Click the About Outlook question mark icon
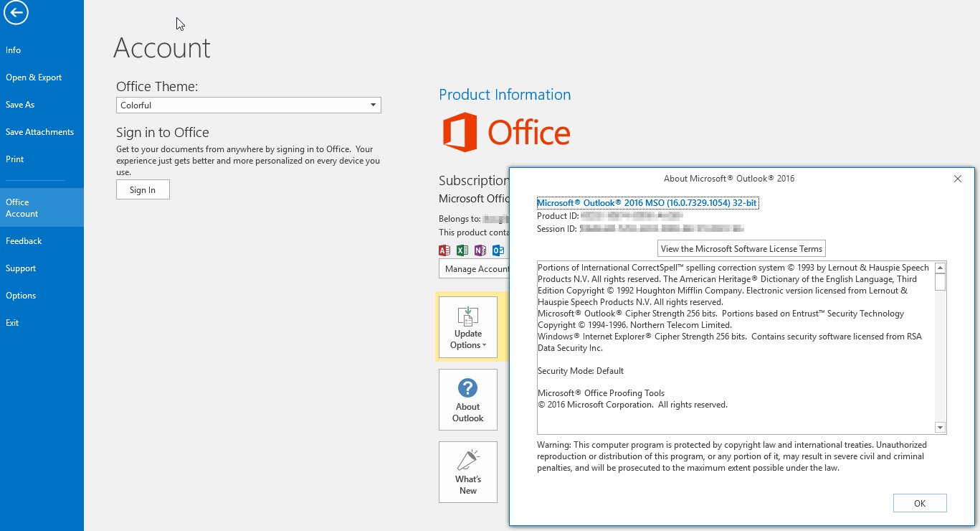The image size is (980, 531). (467, 388)
